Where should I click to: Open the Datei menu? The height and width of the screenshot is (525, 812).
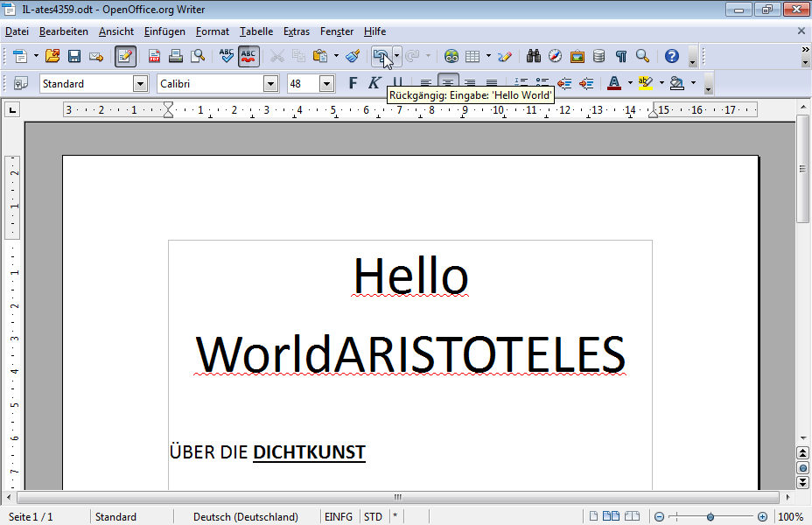[17, 31]
